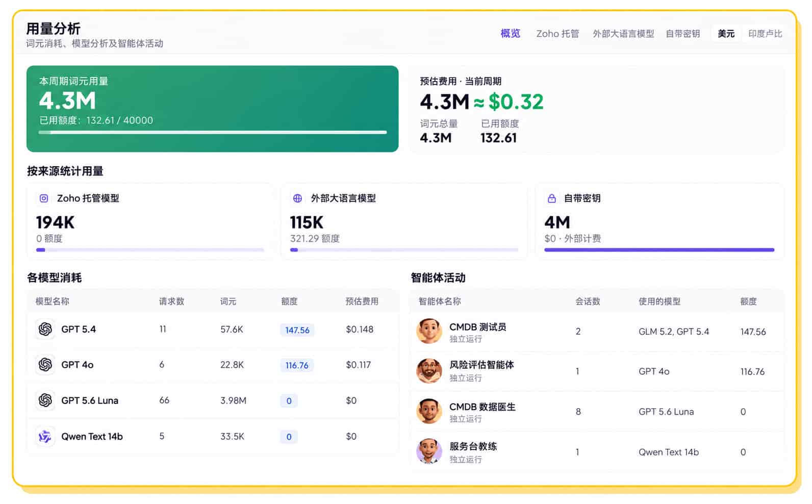This screenshot has width=812, height=504.
Task: Open the 服务台教练 agent name
Action: pos(473,446)
